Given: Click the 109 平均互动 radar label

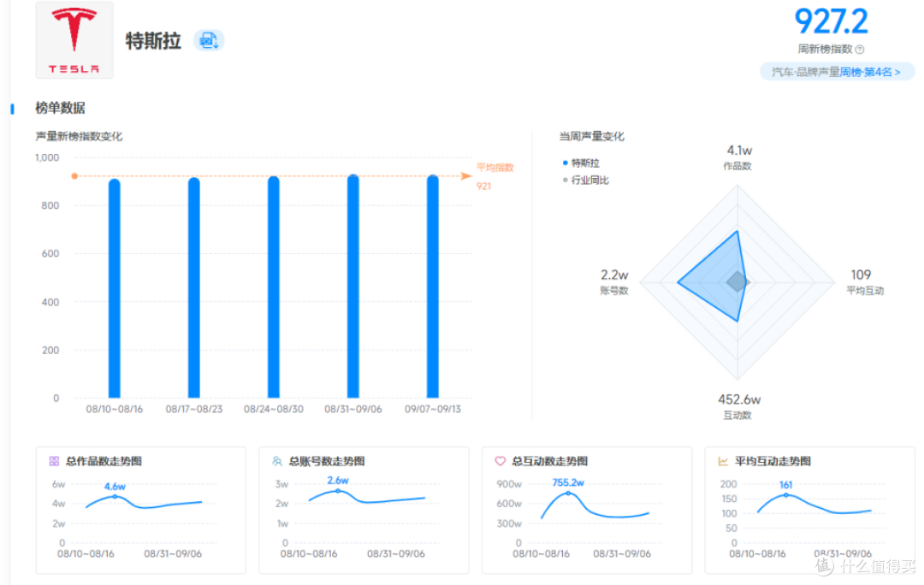Looking at the screenshot, I should 865,281.
